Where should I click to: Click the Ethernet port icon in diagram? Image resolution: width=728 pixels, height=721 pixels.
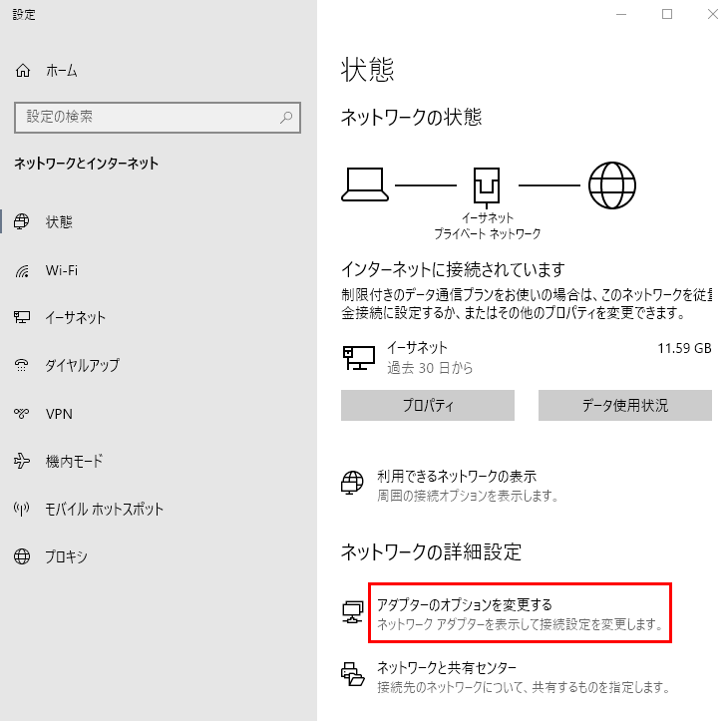pos(487,187)
